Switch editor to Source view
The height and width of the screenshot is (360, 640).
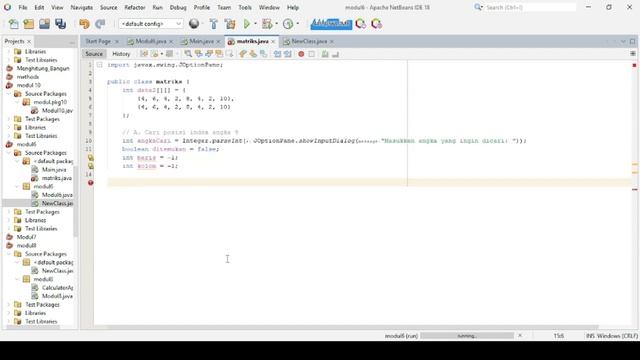coord(94,54)
